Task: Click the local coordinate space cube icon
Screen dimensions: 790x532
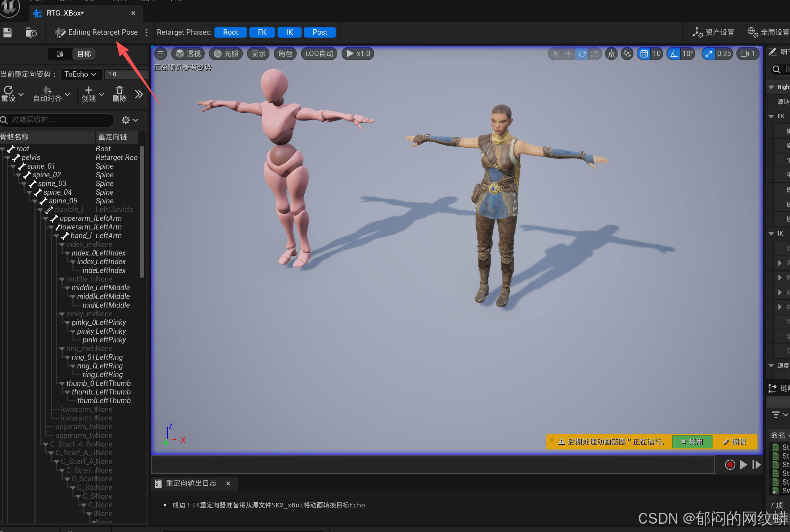Action: [611, 54]
